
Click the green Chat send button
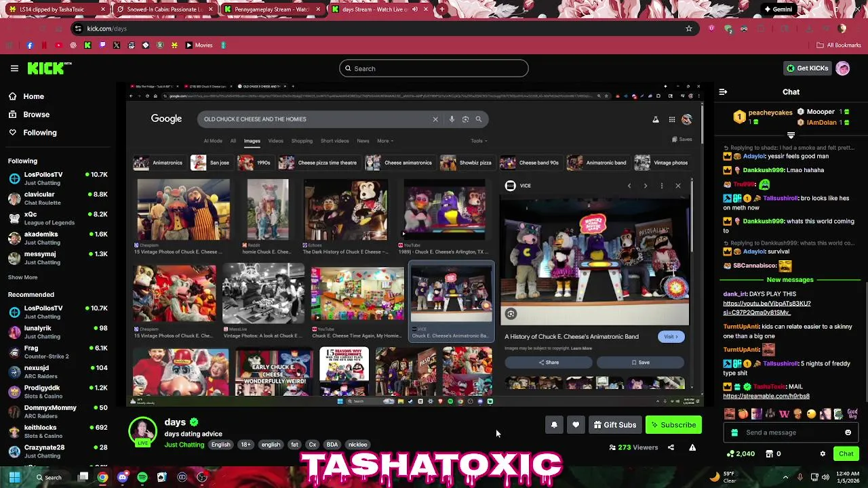(x=846, y=453)
